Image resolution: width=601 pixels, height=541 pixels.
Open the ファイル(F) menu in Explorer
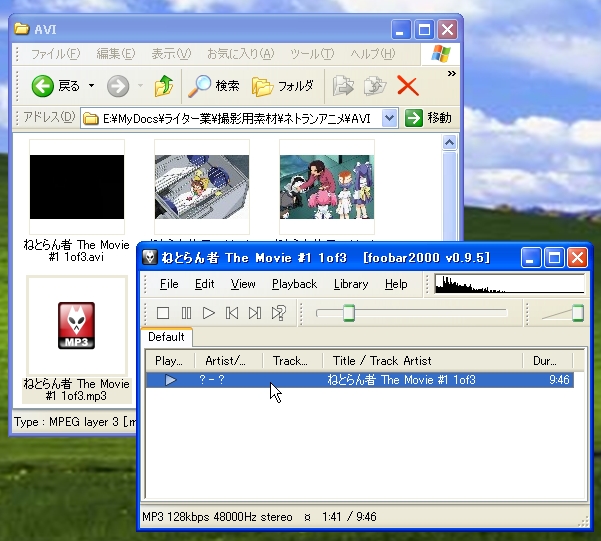click(55, 54)
